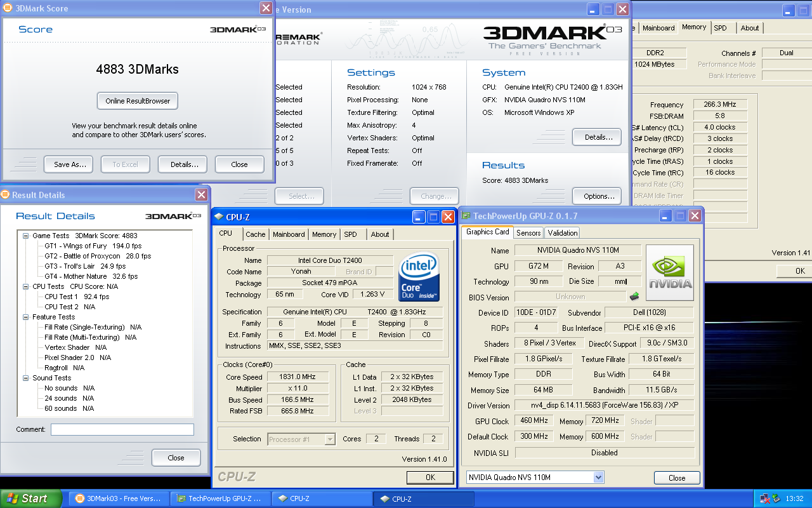This screenshot has width=812, height=508.
Task: Open the NVIDIA Quadro NVS 110M adapter dropdown
Action: point(598,478)
